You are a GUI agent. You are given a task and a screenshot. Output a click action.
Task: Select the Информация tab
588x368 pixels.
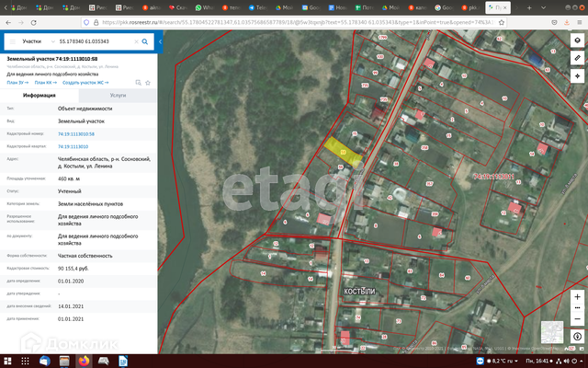pyautogui.click(x=40, y=95)
